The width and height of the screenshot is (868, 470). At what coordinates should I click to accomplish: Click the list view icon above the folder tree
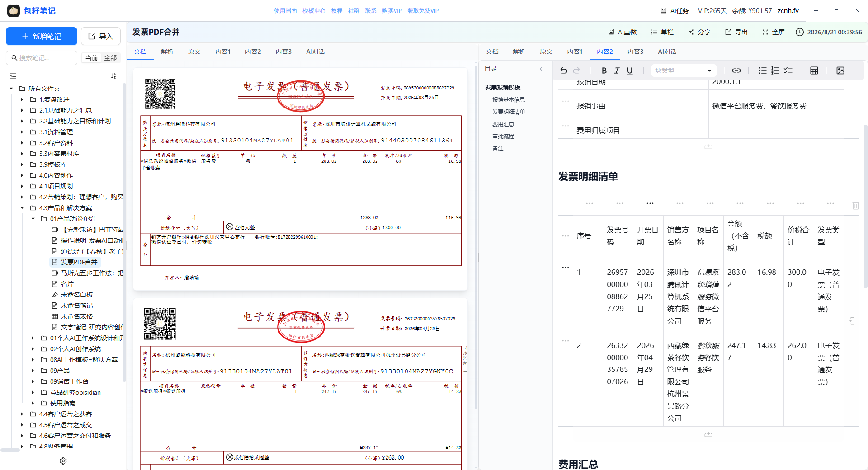[x=13, y=76]
